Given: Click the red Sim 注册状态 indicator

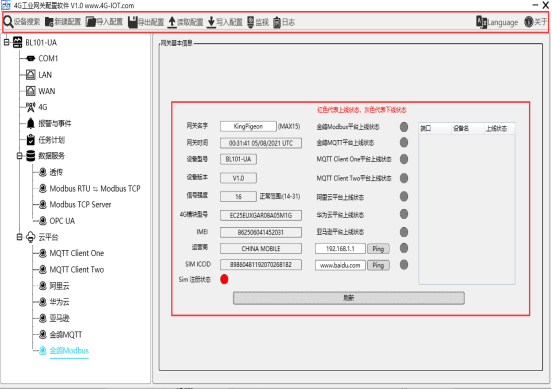Looking at the screenshot, I should coord(224,279).
